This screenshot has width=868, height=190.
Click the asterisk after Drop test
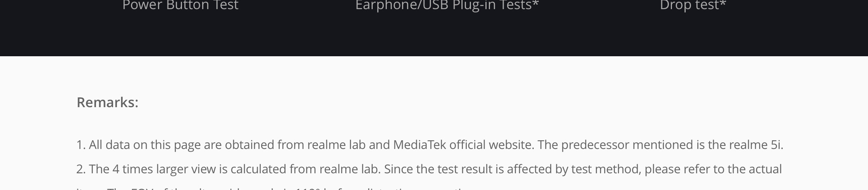tap(723, 5)
